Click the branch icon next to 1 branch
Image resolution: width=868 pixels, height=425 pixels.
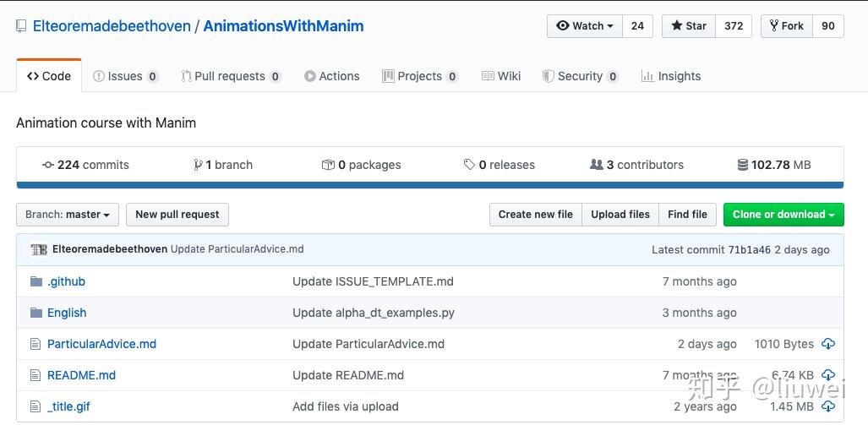click(x=198, y=165)
